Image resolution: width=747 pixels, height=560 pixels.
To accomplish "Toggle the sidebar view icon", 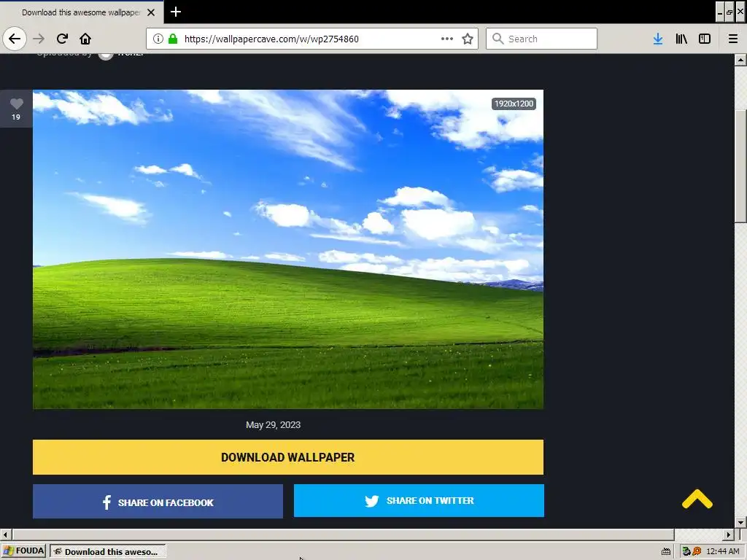I will (705, 39).
